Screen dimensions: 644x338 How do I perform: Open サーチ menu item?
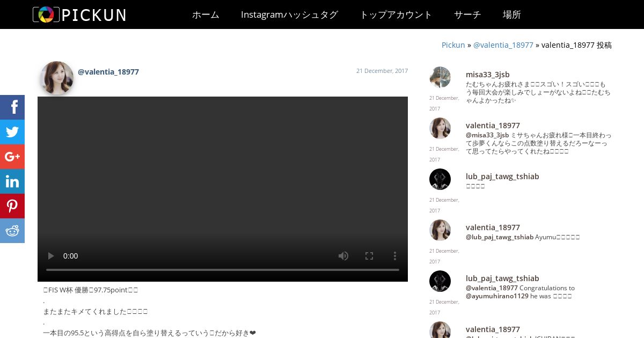pyautogui.click(x=467, y=14)
